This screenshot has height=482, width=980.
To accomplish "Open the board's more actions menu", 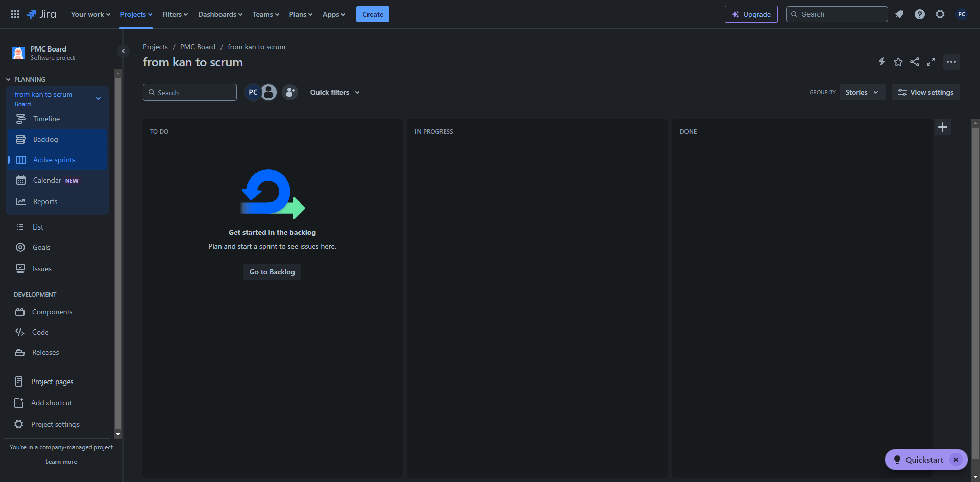I will [x=951, y=62].
